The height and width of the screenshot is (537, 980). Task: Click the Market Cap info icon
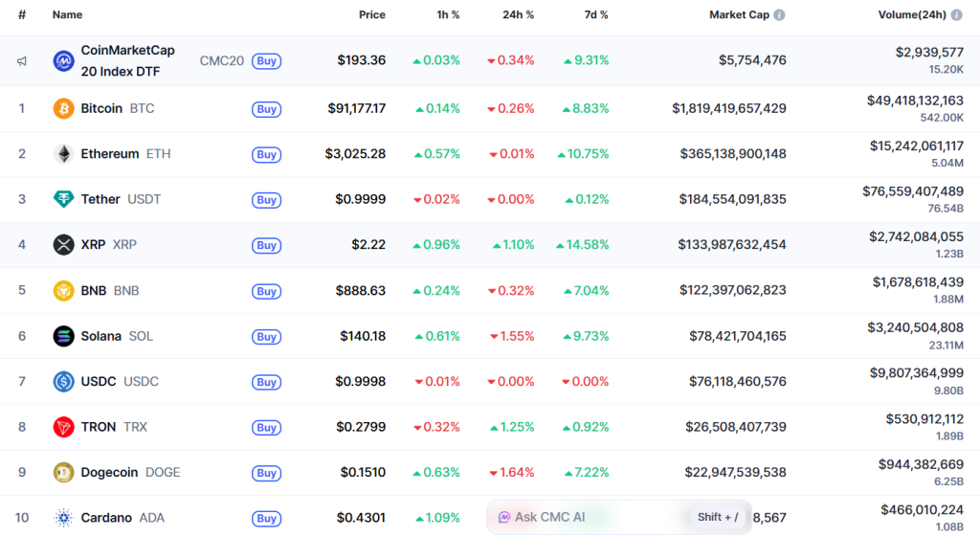tap(779, 15)
